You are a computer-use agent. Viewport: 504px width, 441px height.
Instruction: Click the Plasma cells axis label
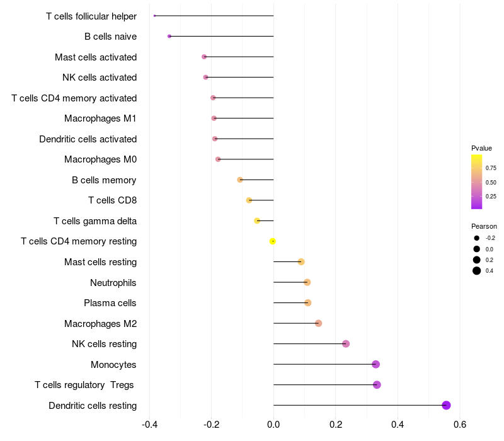(110, 303)
